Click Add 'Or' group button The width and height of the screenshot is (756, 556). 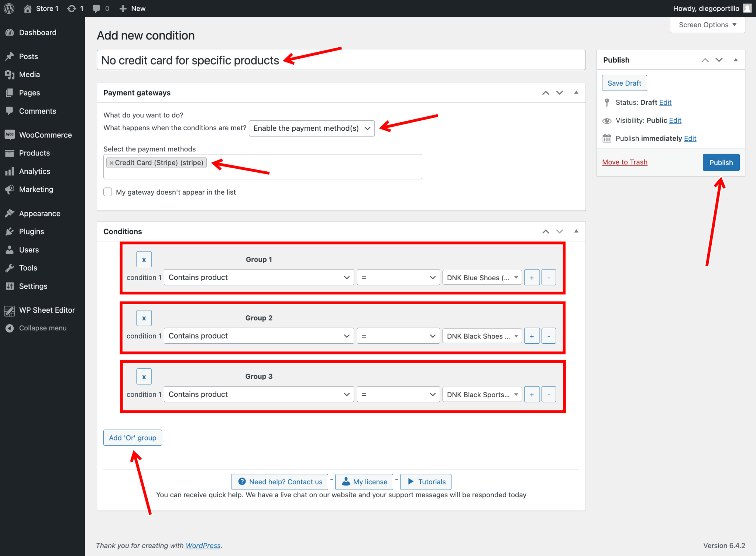coord(133,437)
